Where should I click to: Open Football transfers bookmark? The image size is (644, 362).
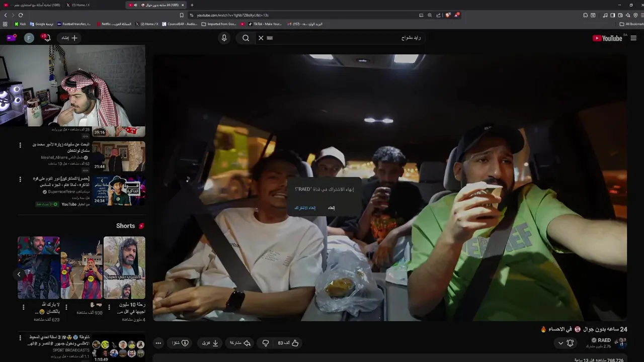tap(74, 24)
